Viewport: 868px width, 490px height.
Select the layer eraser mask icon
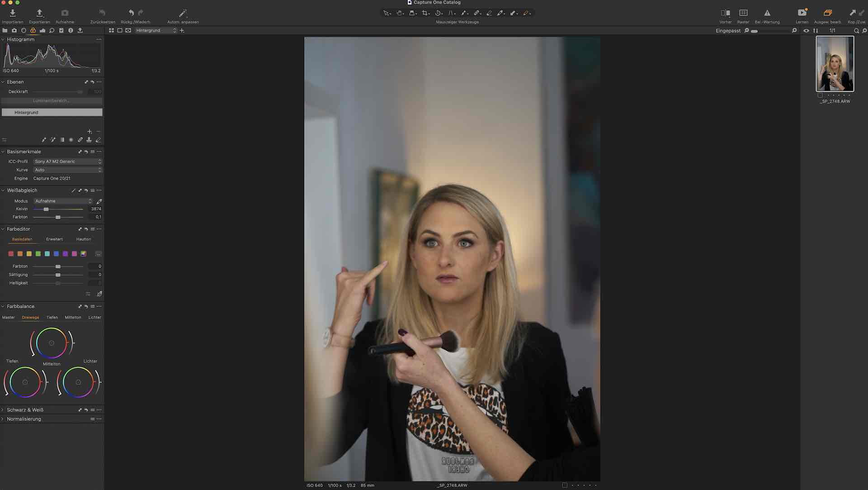coord(98,140)
